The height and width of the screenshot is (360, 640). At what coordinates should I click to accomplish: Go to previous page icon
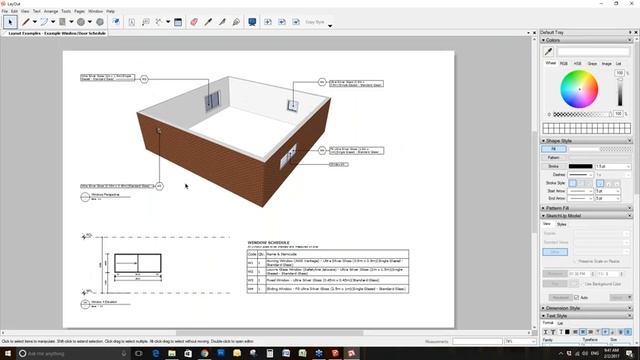click(x=282, y=22)
